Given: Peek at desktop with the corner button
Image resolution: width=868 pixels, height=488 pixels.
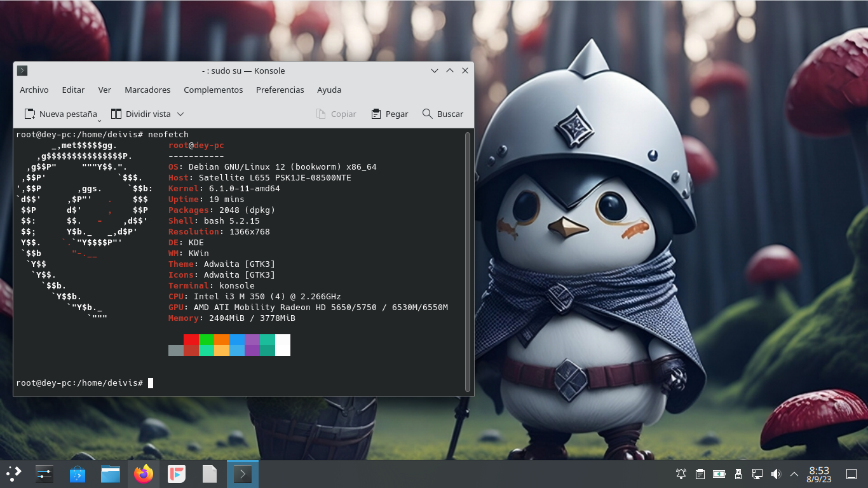Looking at the screenshot, I should tap(851, 474).
